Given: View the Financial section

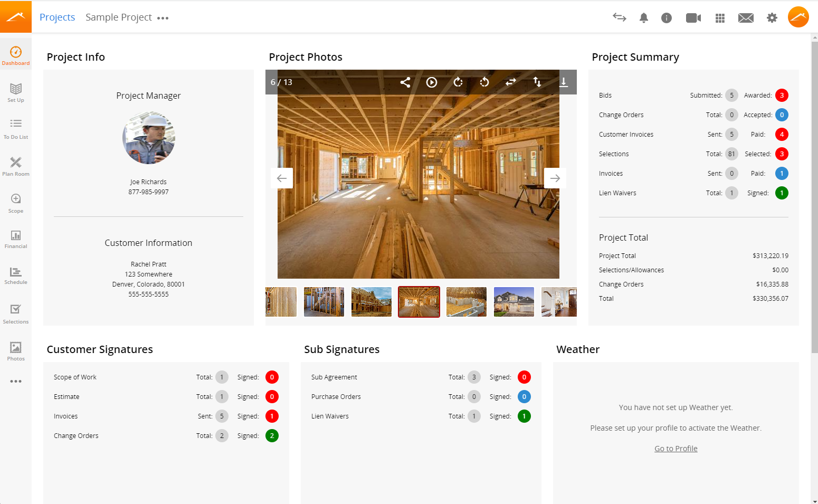Looking at the screenshot, I should click(x=16, y=239).
